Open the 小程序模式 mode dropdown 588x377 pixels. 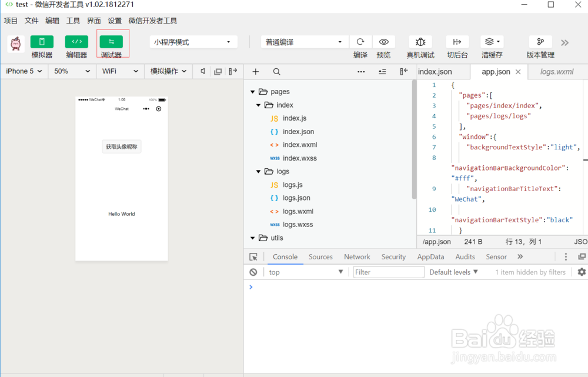coord(193,42)
